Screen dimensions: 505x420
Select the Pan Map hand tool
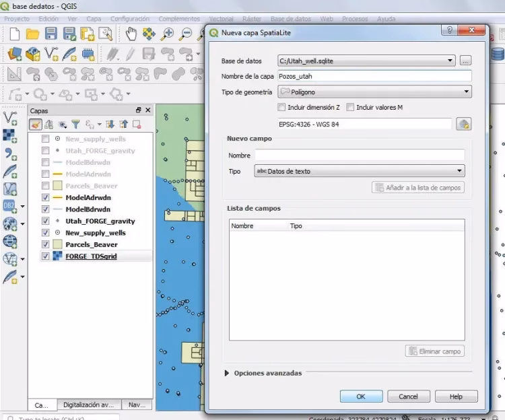(131, 34)
